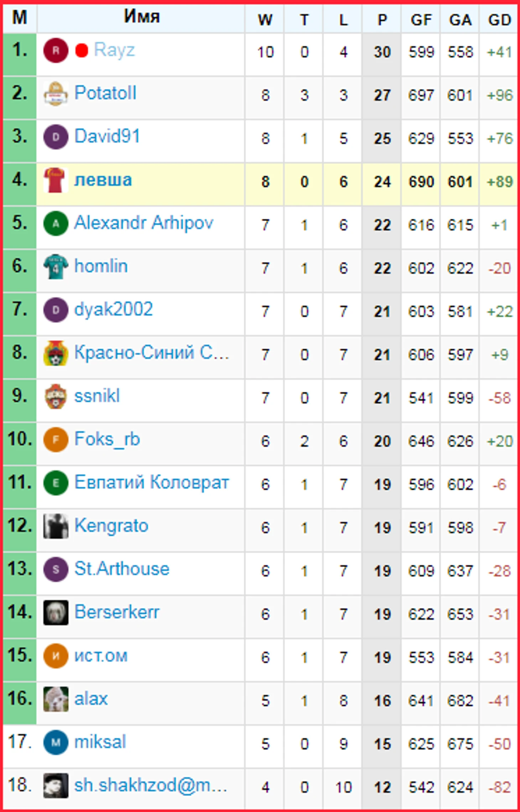Click Kengrato's black-and-white photo avatar
This screenshot has width=520, height=812.
[x=56, y=526]
